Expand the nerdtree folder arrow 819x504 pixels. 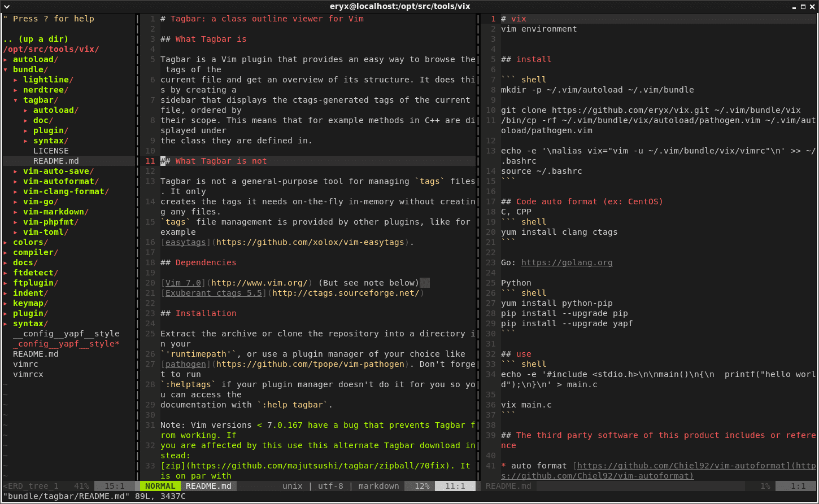point(16,90)
